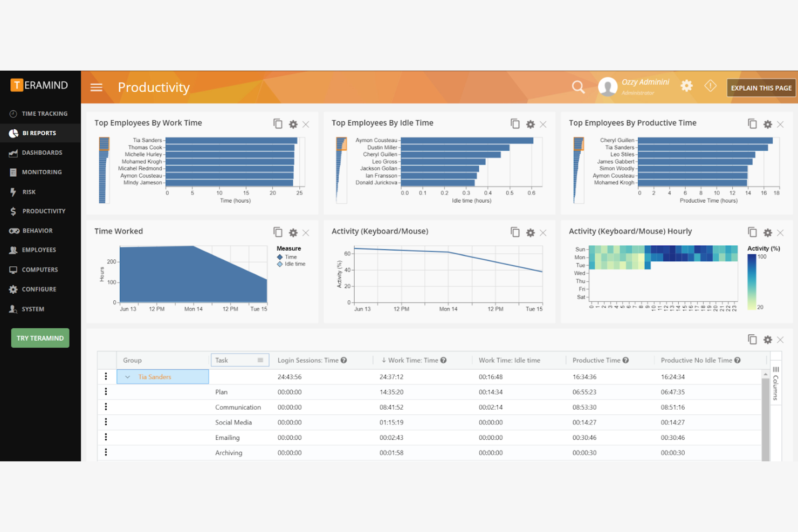The image size is (798, 532).
Task: Open the row options menu for Communication
Action: tap(106, 407)
